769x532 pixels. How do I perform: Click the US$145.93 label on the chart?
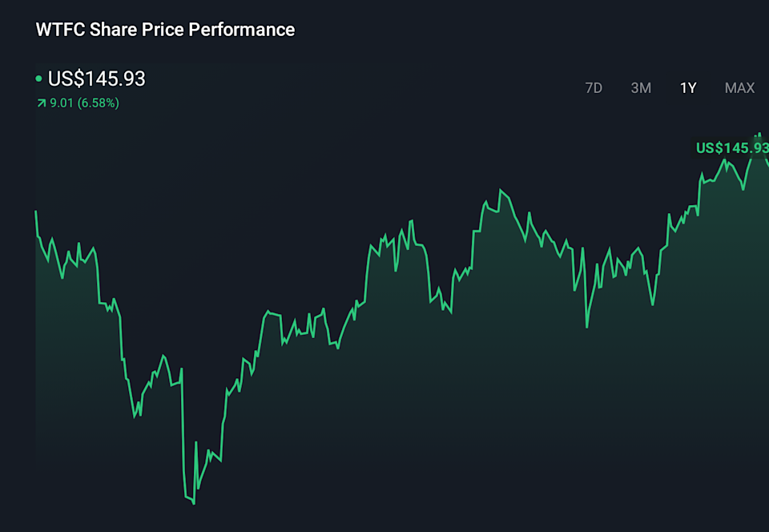732,148
